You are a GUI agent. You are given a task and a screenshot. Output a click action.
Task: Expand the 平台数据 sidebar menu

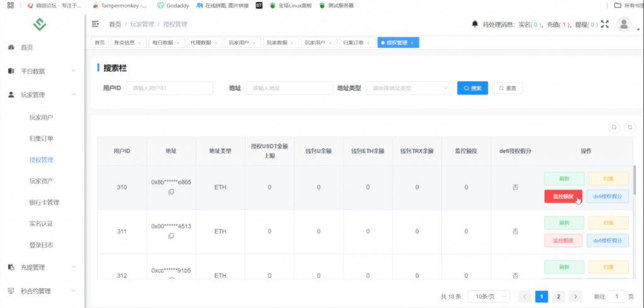(x=42, y=71)
